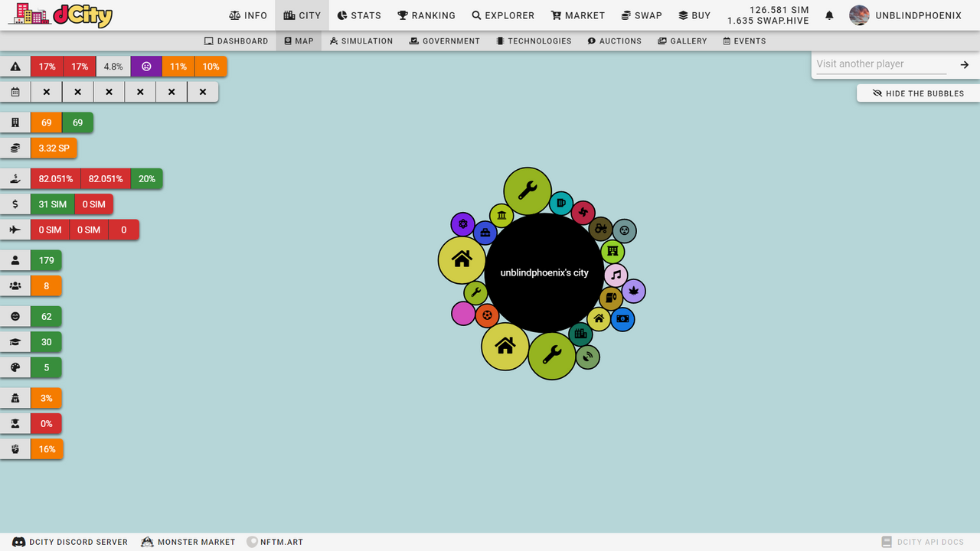
Task: Open the unblindphoenix user account menu
Action: click(906, 15)
